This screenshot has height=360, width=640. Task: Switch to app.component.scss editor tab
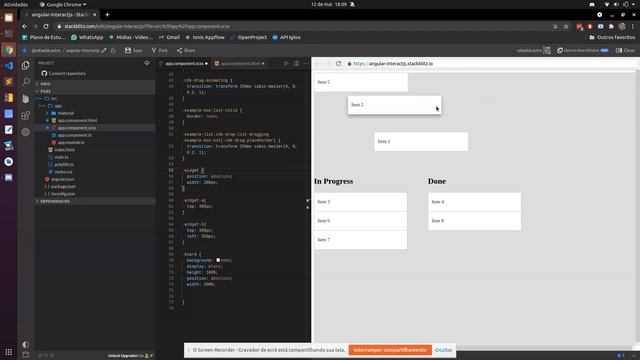184,63
